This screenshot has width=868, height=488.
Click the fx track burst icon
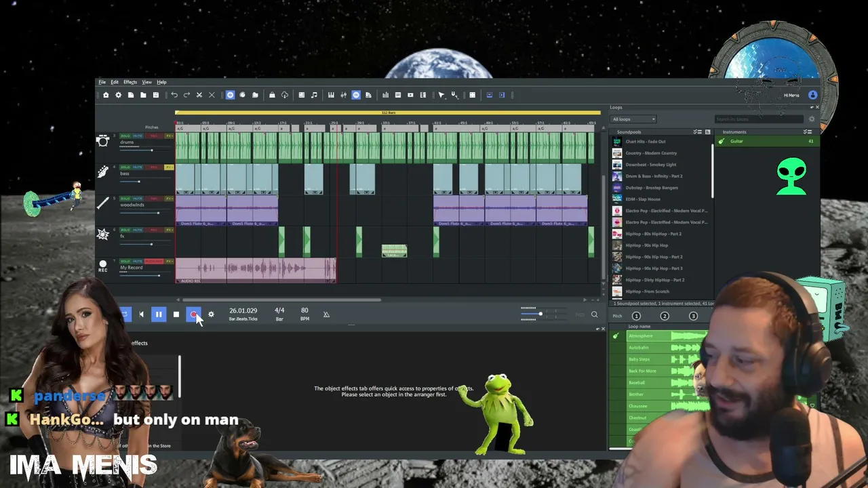(103, 234)
